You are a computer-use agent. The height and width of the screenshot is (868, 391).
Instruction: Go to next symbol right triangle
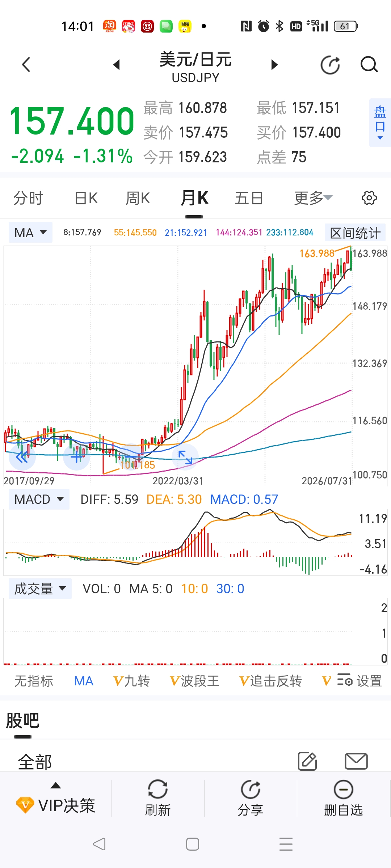point(275,65)
